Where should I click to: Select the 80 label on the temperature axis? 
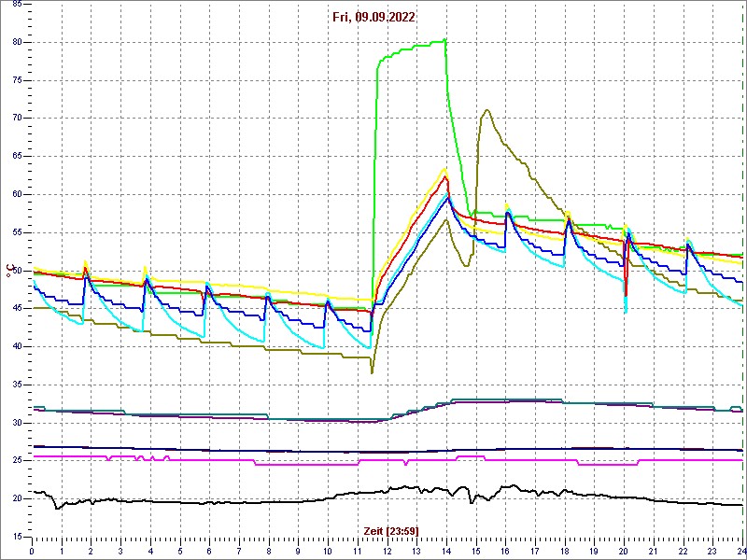15,42
